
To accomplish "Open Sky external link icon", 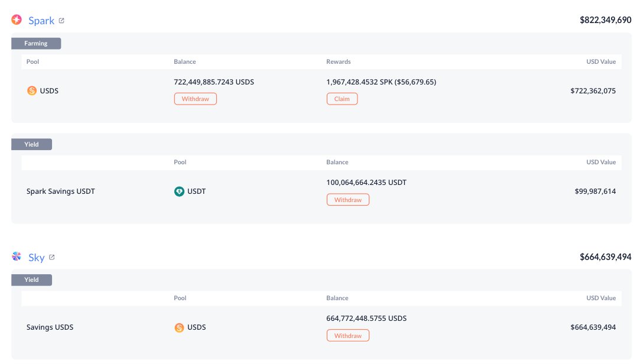I will pos(52,257).
